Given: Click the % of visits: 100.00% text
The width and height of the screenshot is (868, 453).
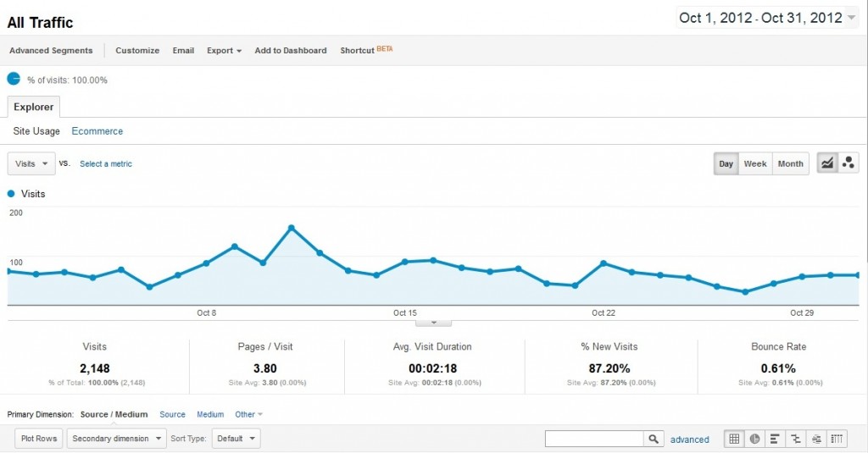Looking at the screenshot, I should [x=67, y=80].
